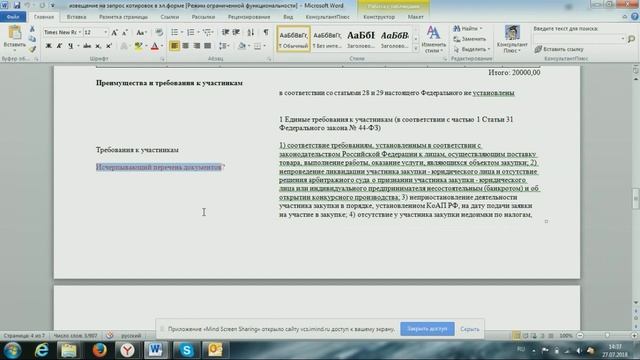This screenshot has height=360, width=640.
Task: Switch to the Конструктор table tab
Action: (x=379, y=17)
